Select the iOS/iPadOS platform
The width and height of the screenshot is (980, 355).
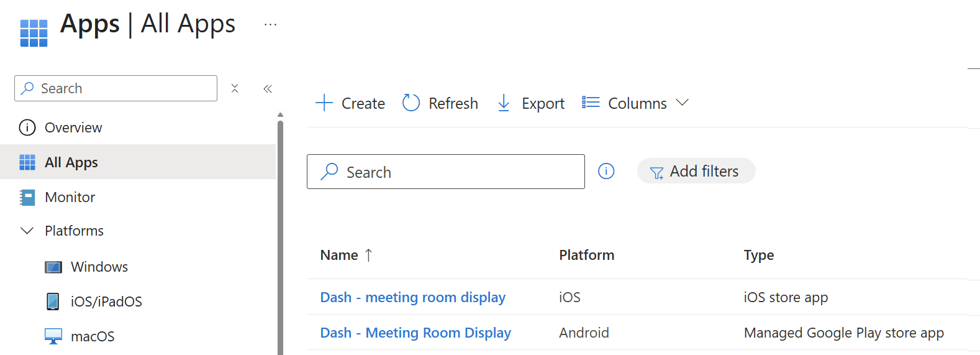pos(106,302)
